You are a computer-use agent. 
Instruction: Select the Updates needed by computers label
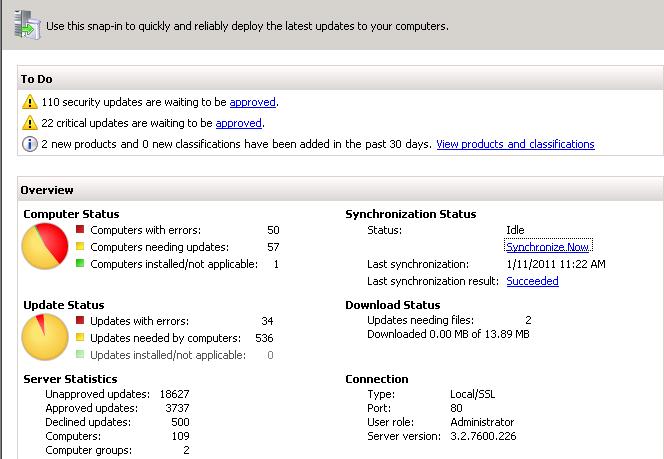pos(165,338)
